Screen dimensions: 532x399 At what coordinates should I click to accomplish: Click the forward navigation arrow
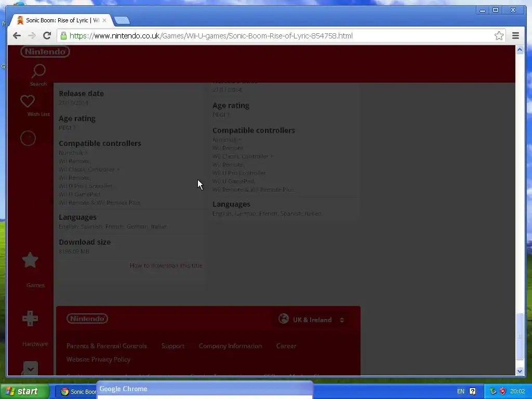point(32,36)
